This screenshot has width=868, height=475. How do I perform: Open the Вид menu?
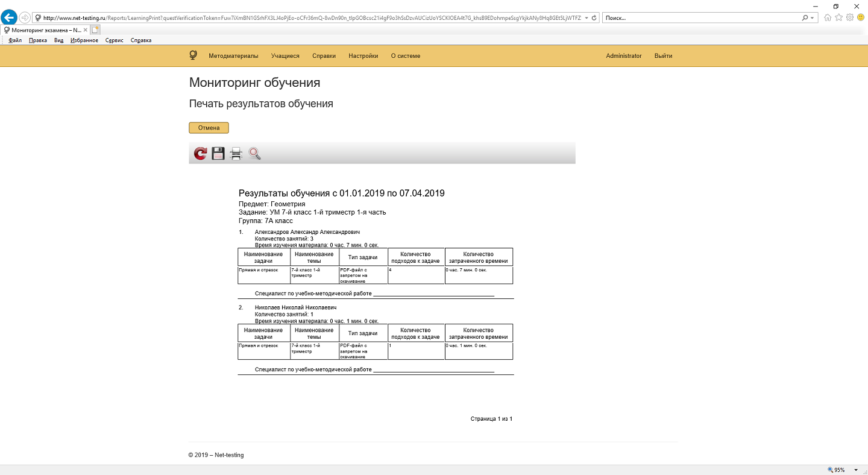(x=58, y=40)
